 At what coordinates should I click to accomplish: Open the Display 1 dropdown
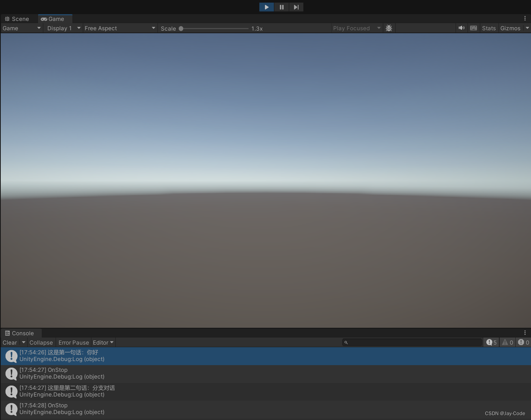(63, 28)
